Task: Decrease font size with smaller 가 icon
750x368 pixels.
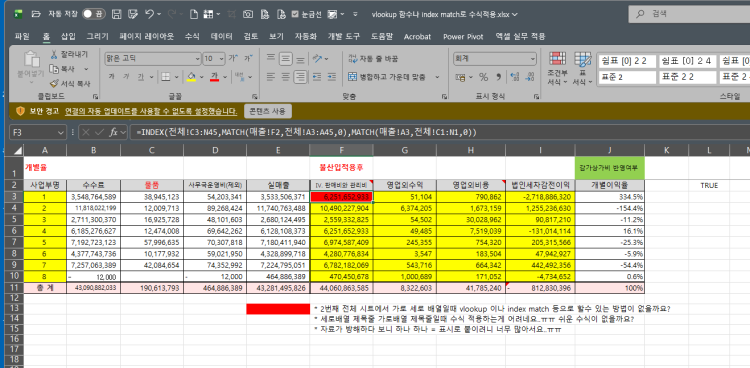Action: click(248, 59)
